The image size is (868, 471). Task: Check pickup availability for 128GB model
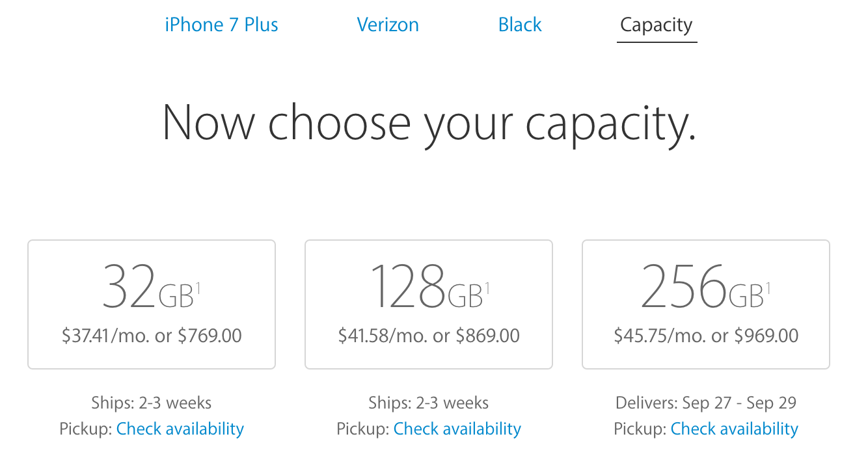457,429
